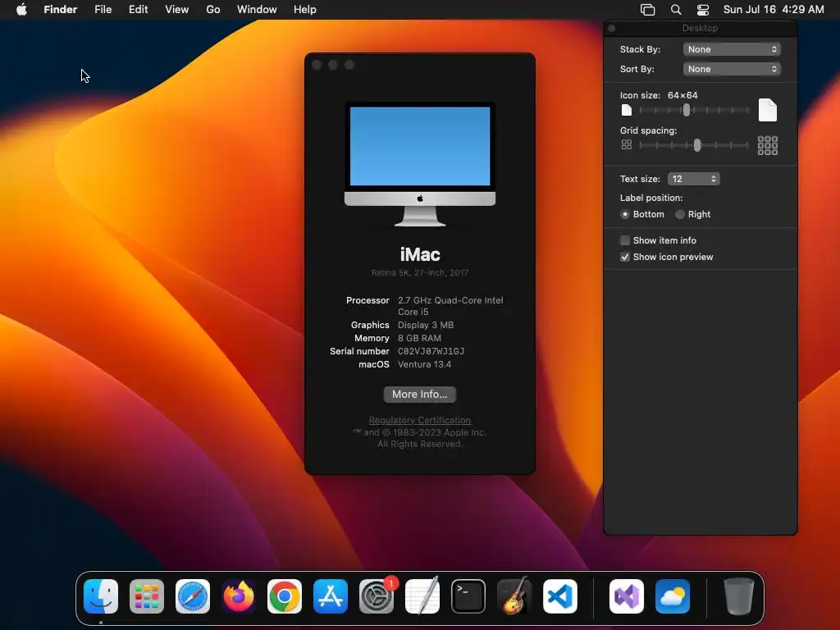Launch Safari from the Dock

pyautogui.click(x=193, y=596)
